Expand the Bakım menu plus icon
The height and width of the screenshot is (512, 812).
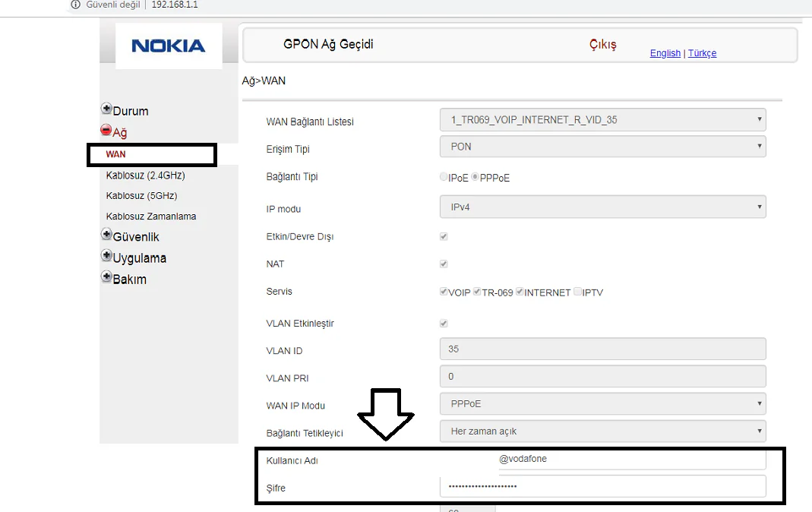[106, 276]
